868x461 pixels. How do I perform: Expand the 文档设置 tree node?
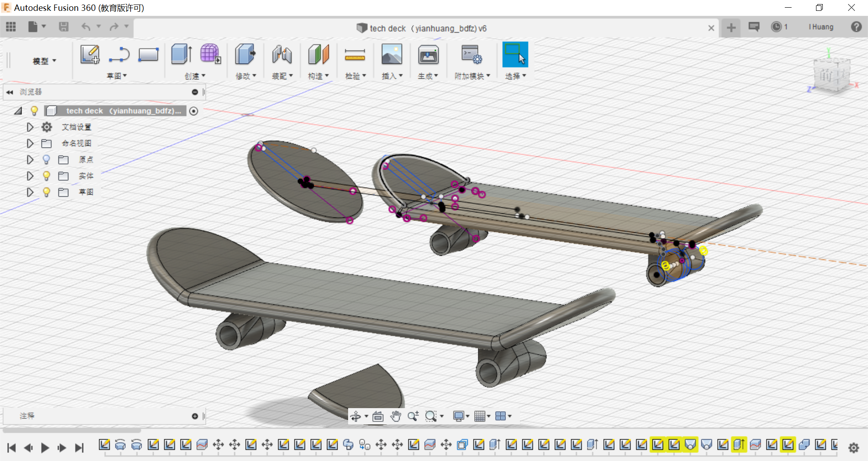30,127
